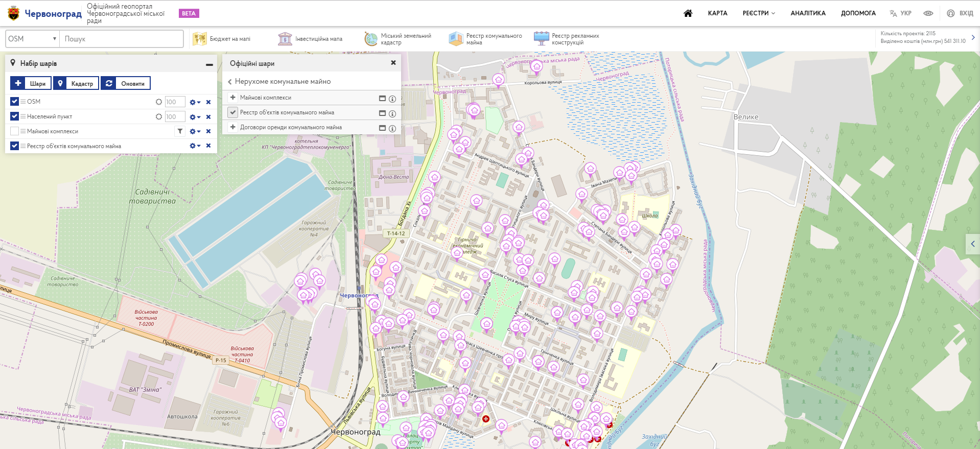Click ВХІД login link
The image size is (980, 449).
(x=960, y=13)
